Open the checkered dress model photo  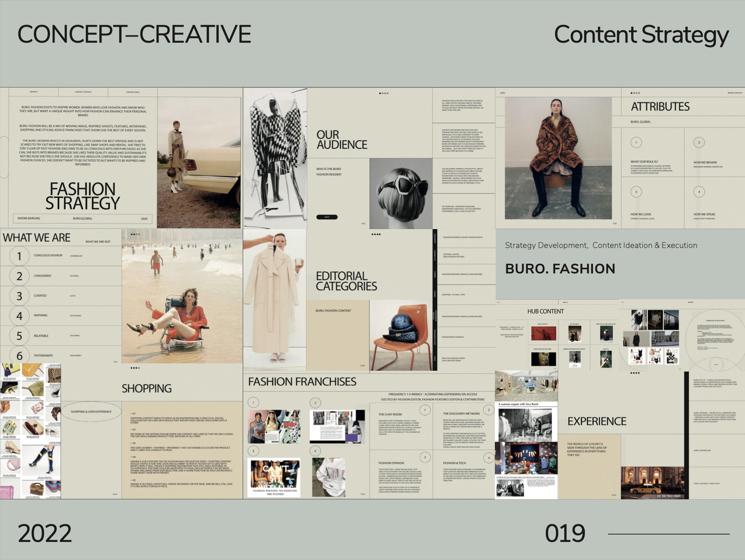pos(275,158)
